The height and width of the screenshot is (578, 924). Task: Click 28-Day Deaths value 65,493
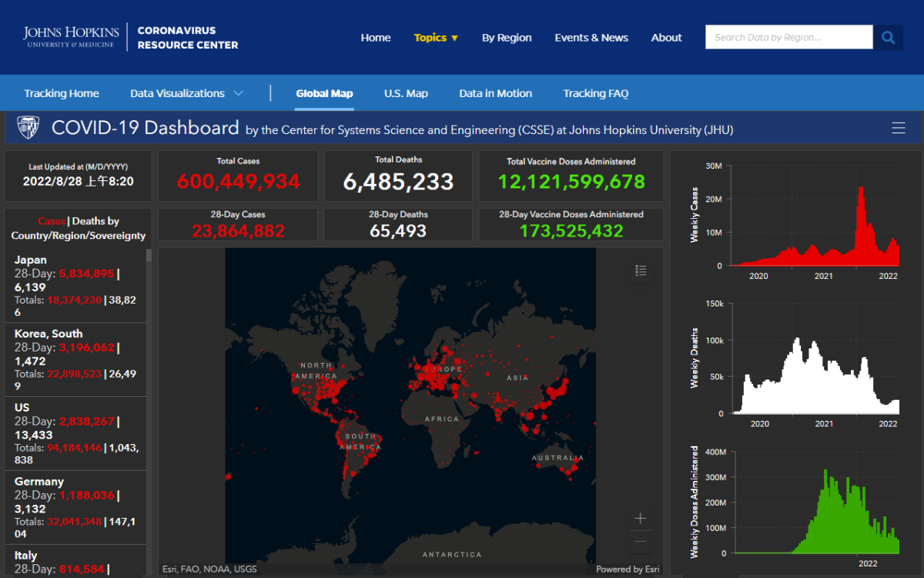coord(398,230)
